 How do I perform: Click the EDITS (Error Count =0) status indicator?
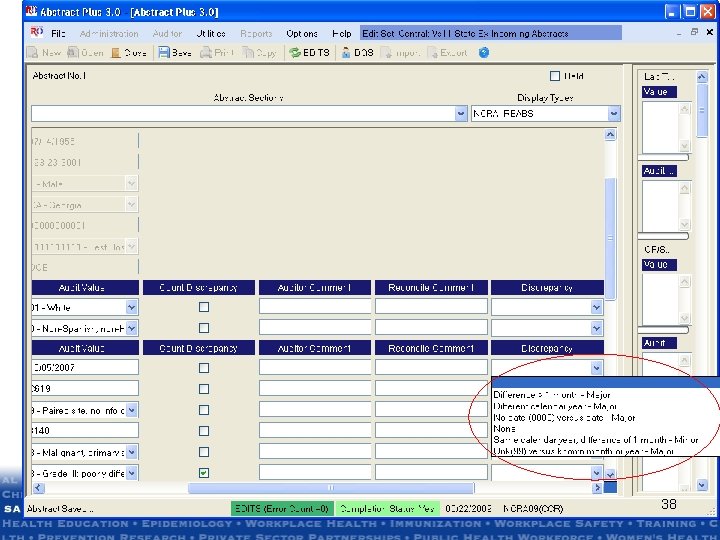(282, 508)
